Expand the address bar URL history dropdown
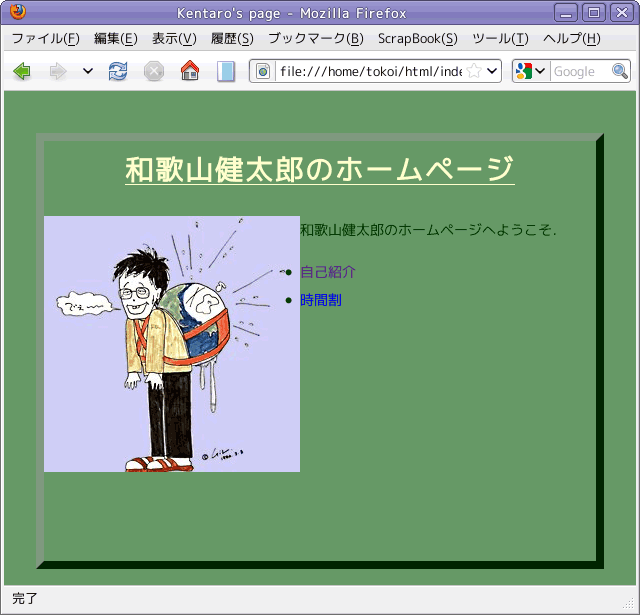The width and height of the screenshot is (640, 615). tap(491, 71)
